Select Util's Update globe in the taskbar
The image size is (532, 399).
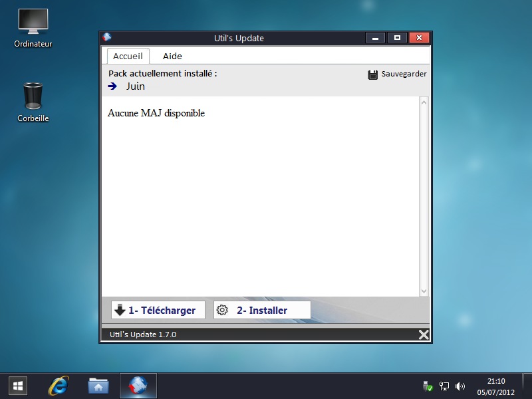pos(138,386)
